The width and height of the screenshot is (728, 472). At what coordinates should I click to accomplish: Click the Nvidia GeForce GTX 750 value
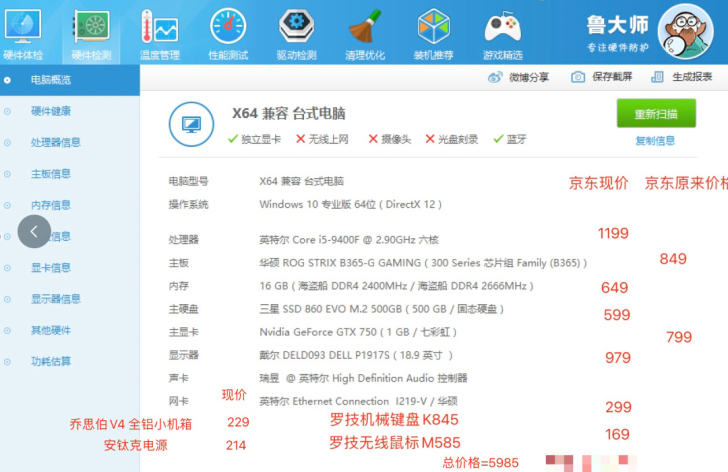pos(358,332)
